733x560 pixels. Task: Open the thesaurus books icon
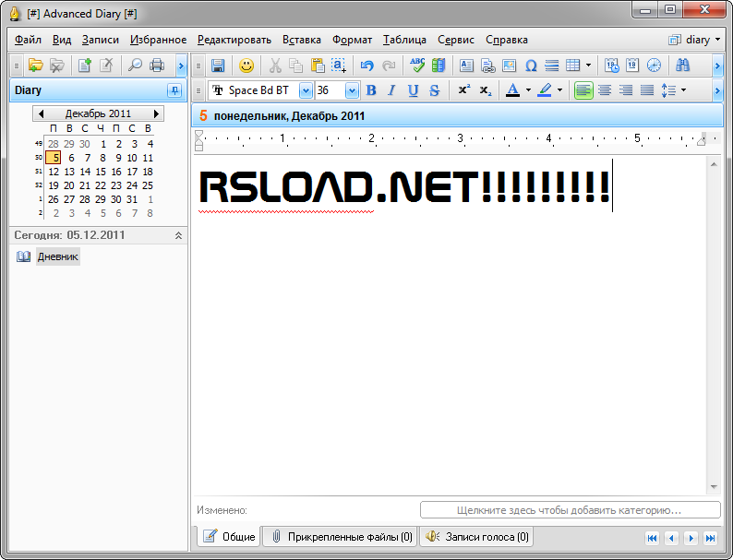(439, 66)
